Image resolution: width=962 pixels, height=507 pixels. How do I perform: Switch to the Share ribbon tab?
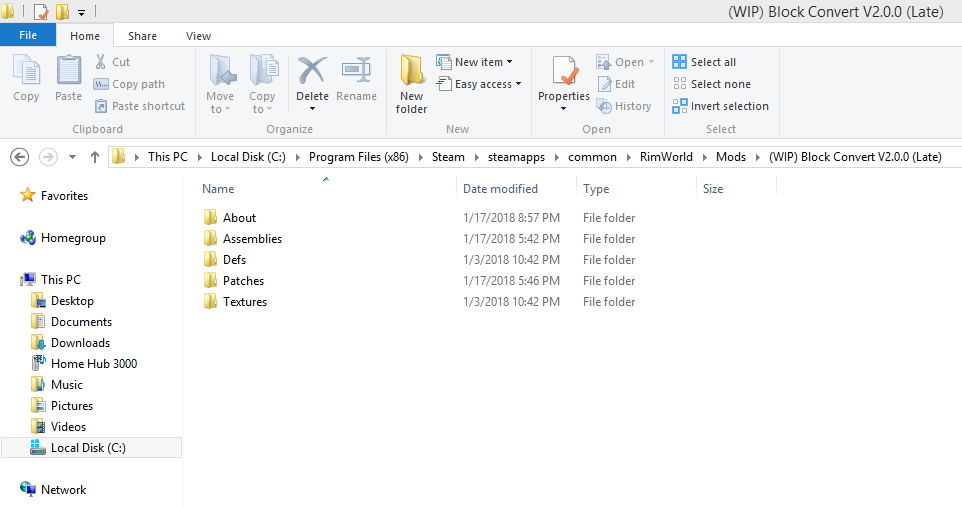coord(142,36)
